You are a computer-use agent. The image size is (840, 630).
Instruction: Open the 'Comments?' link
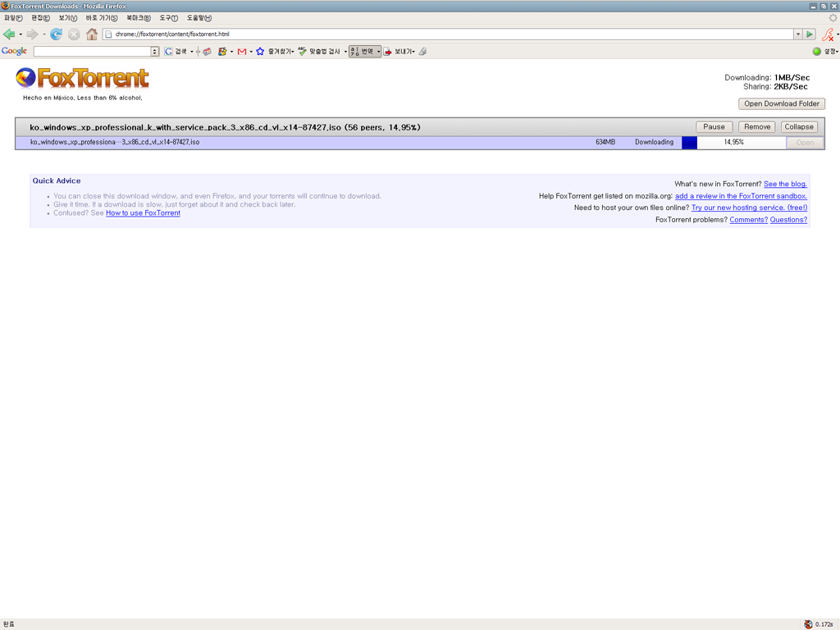click(748, 220)
